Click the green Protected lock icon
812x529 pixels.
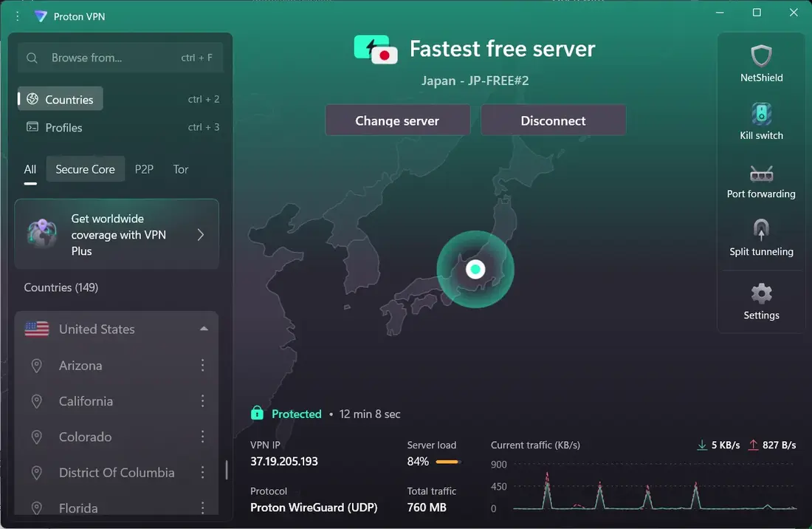(x=258, y=413)
